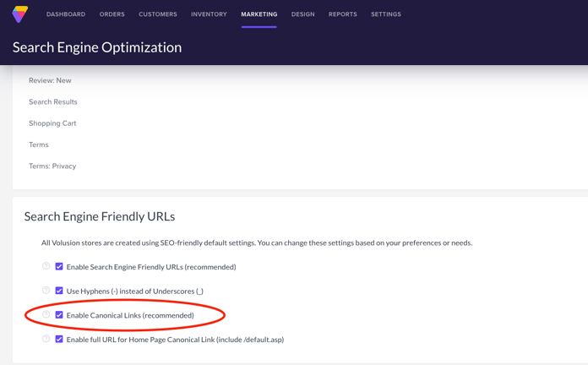Select the Search Results page entry
The width and height of the screenshot is (588, 365).
(52, 102)
